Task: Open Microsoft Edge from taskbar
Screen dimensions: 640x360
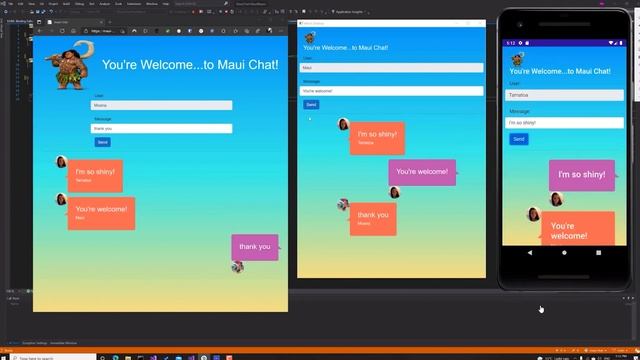Action: point(116,358)
